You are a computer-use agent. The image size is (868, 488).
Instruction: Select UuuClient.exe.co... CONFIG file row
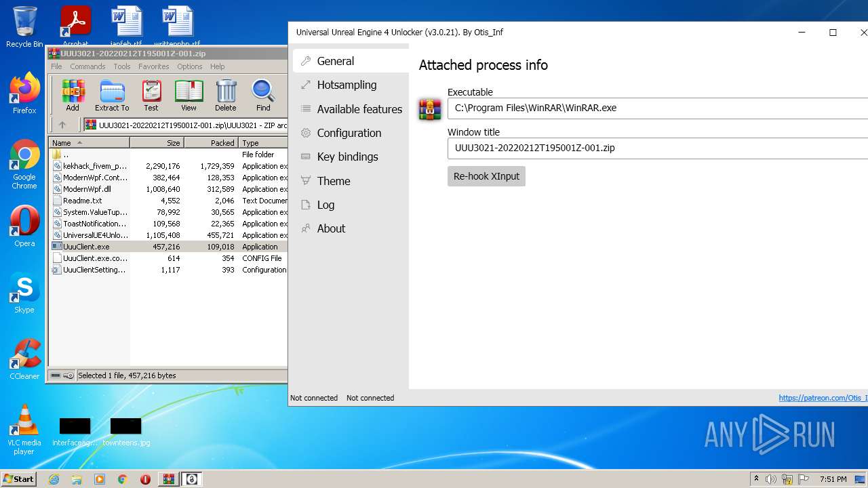[169, 258]
